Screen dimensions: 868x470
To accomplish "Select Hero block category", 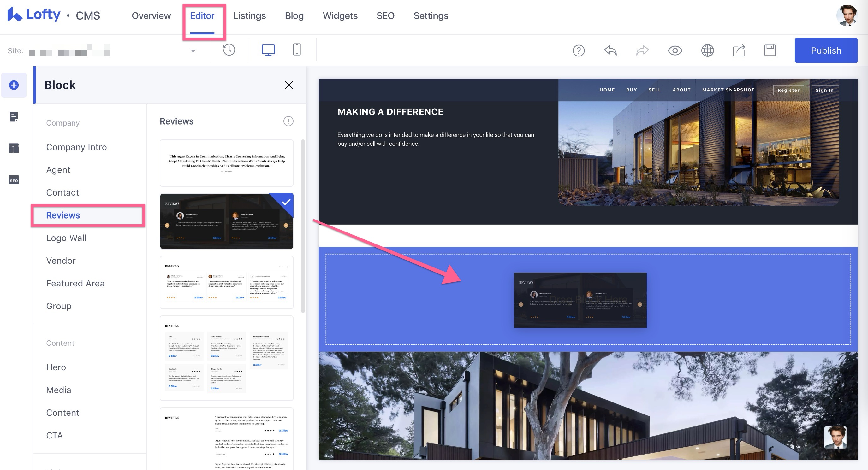I will tap(56, 367).
